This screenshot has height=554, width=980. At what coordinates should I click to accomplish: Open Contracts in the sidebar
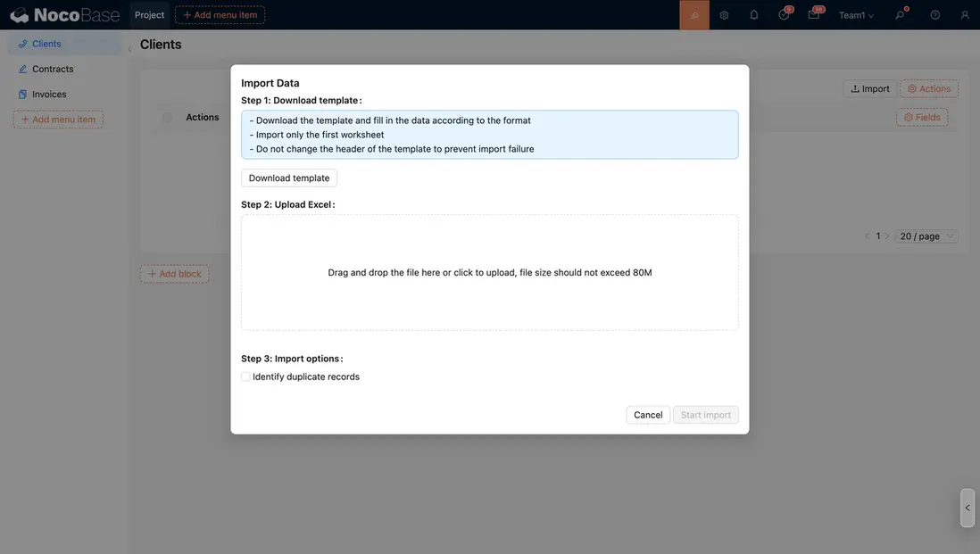64,69
